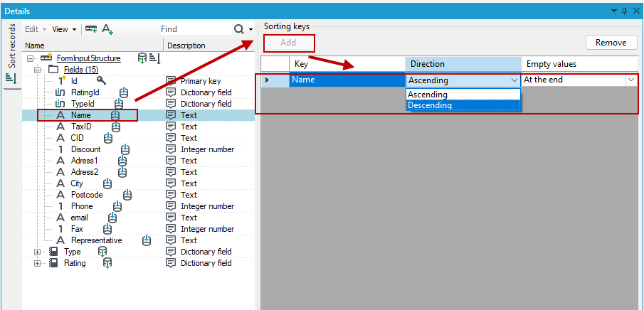This screenshot has height=310, width=644.
Task: Switch to the Sort records side tab
Action: [12, 54]
